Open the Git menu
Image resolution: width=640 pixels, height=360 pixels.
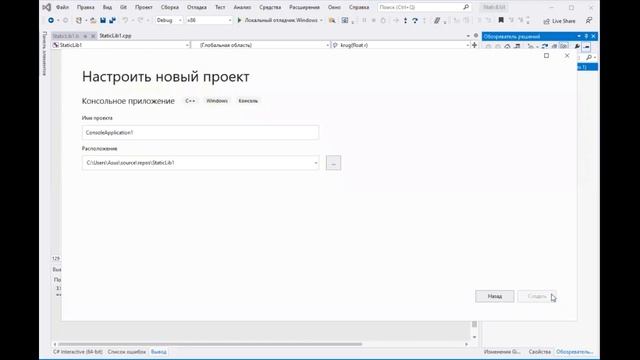[123, 7]
